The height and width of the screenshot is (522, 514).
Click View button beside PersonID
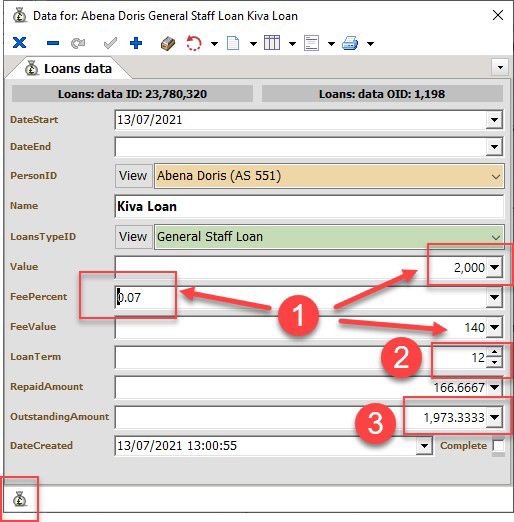coord(133,176)
